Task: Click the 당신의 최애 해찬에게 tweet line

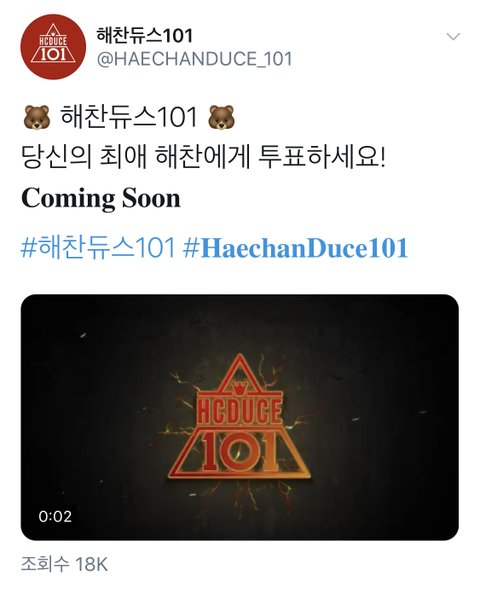Action: pyautogui.click(x=136, y=157)
